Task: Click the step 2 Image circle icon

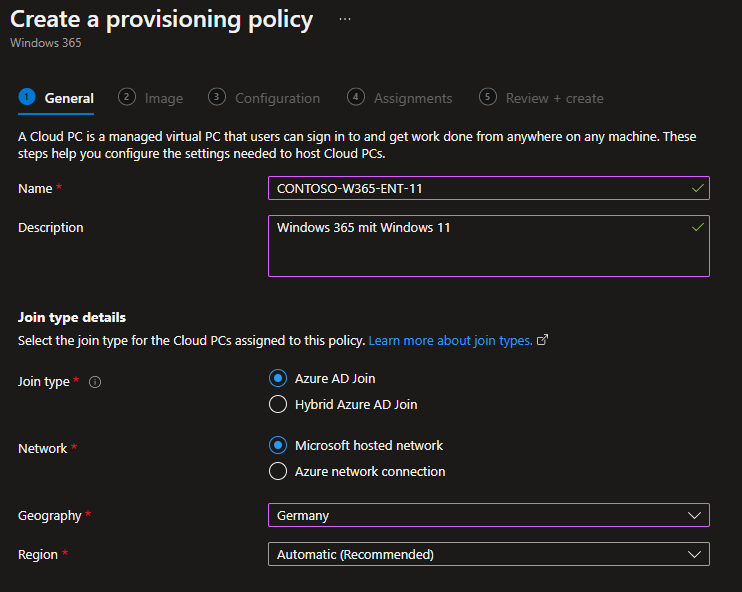Action: tap(127, 97)
